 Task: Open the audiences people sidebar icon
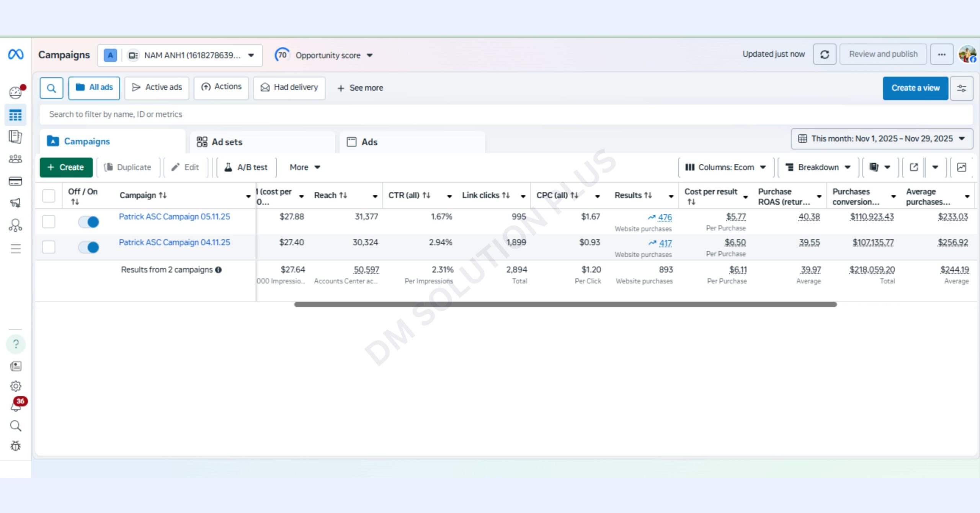coord(15,159)
